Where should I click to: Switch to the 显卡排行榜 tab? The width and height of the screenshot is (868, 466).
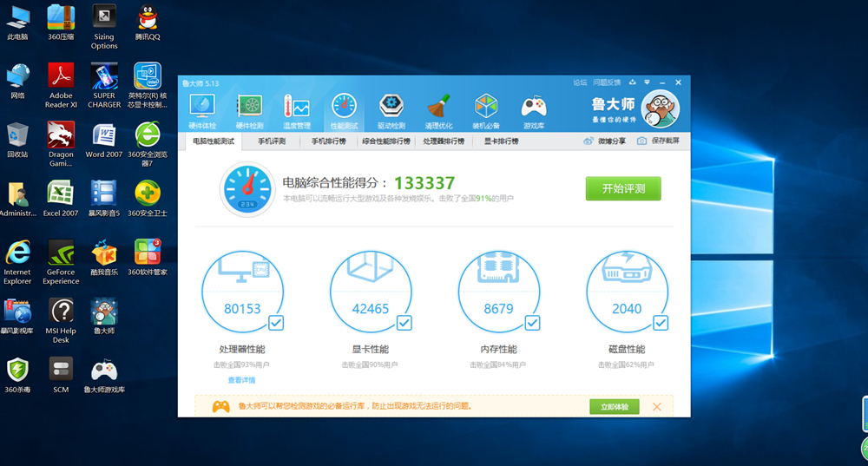pos(501,141)
